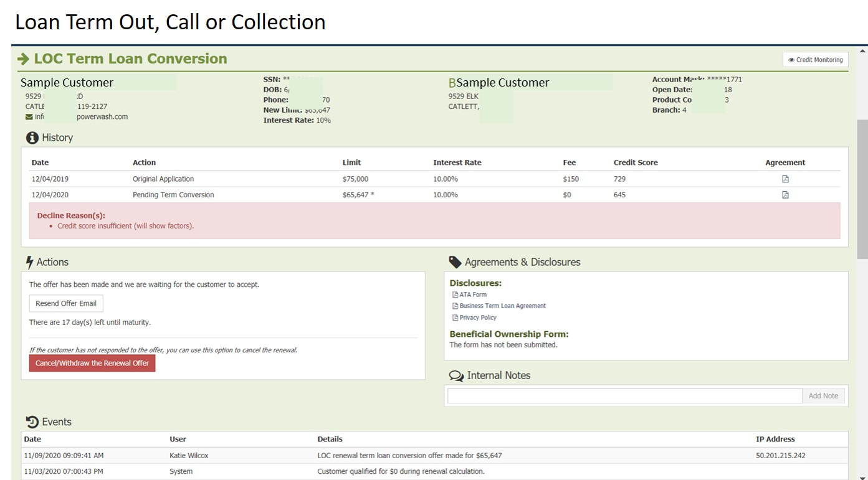This screenshot has width=868, height=480.
Task: Open Credit Monitoring view
Action: pos(815,60)
